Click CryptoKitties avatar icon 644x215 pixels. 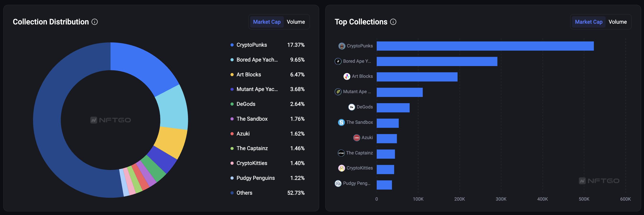click(x=341, y=168)
